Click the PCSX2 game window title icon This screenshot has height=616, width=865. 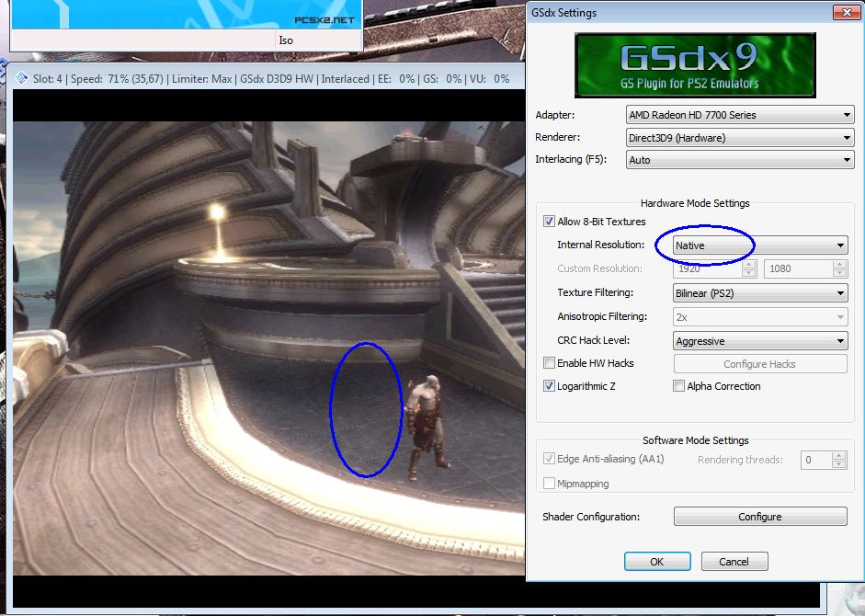(21, 78)
